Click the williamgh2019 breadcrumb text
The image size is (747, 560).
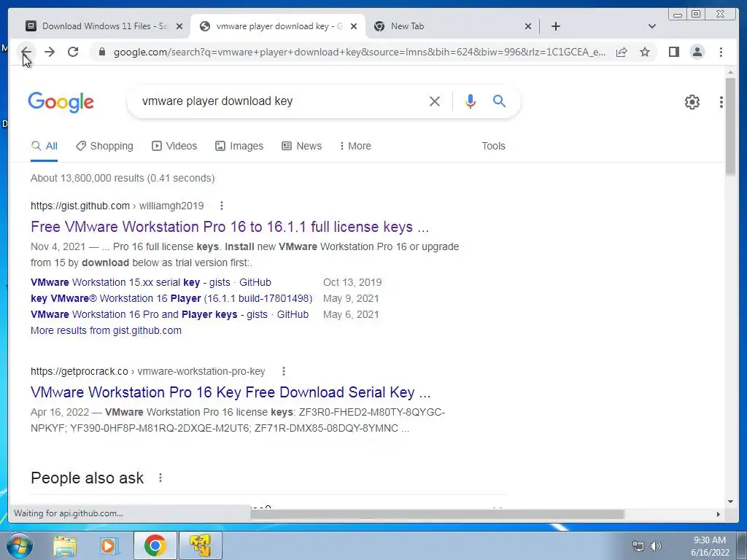click(171, 206)
